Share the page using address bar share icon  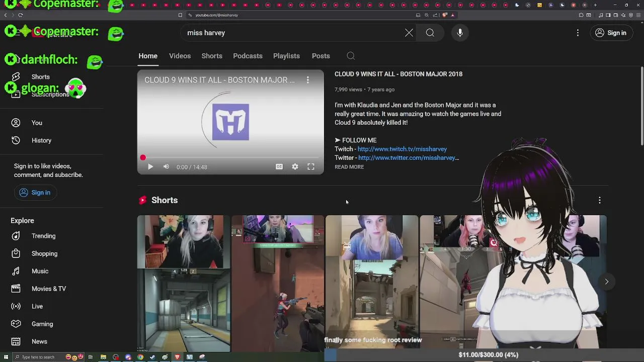435,15
